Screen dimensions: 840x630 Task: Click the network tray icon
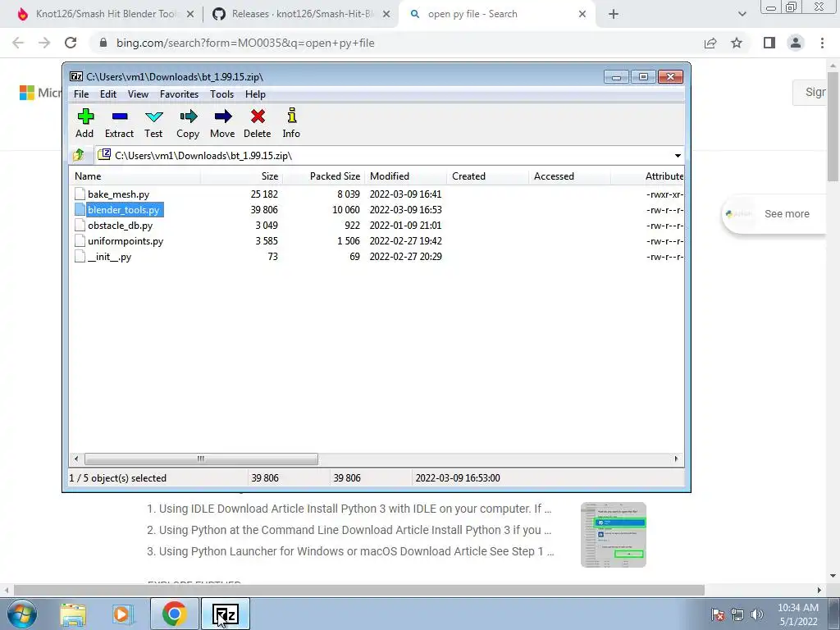737,614
